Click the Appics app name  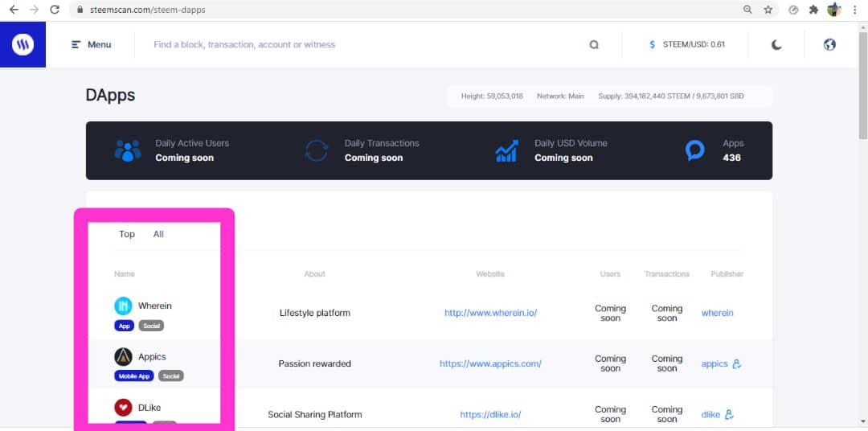pyautogui.click(x=152, y=357)
